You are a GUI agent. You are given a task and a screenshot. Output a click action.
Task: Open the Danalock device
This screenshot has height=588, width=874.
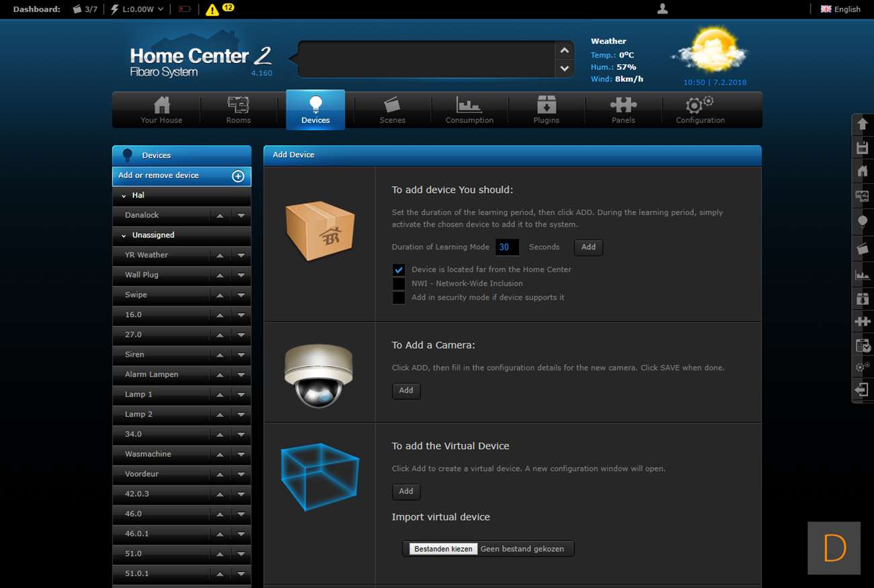[x=142, y=215]
